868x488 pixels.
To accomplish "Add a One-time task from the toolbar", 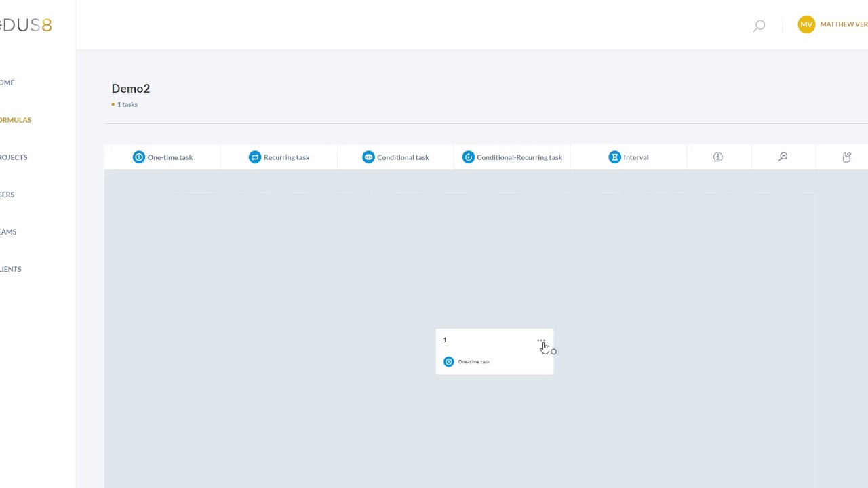I will [x=163, y=157].
